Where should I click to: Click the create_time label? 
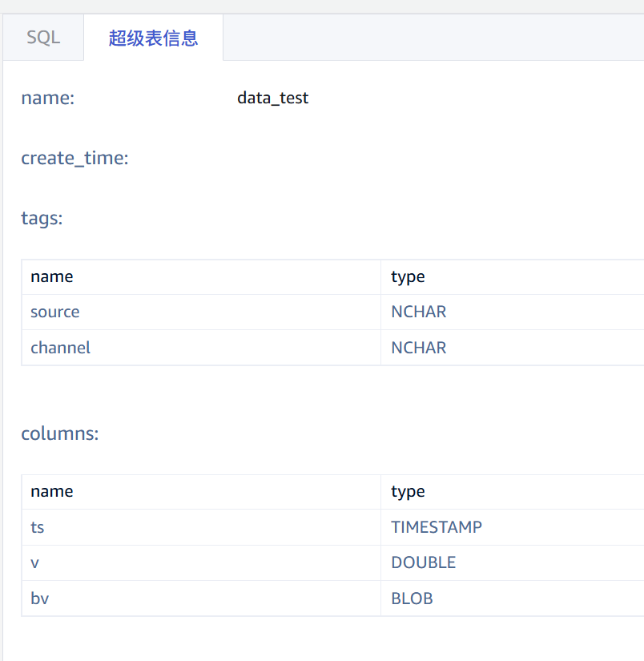(74, 158)
